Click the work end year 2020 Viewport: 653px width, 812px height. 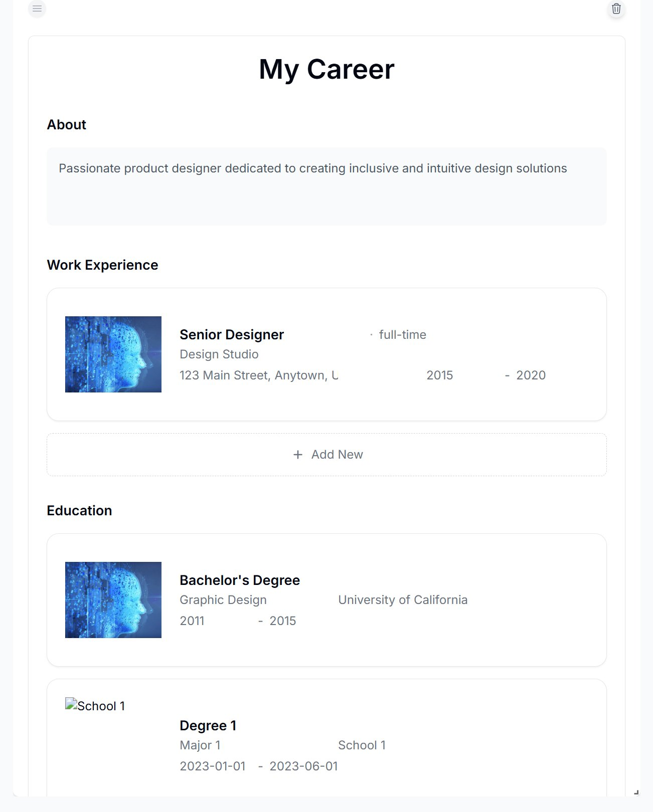click(x=531, y=375)
